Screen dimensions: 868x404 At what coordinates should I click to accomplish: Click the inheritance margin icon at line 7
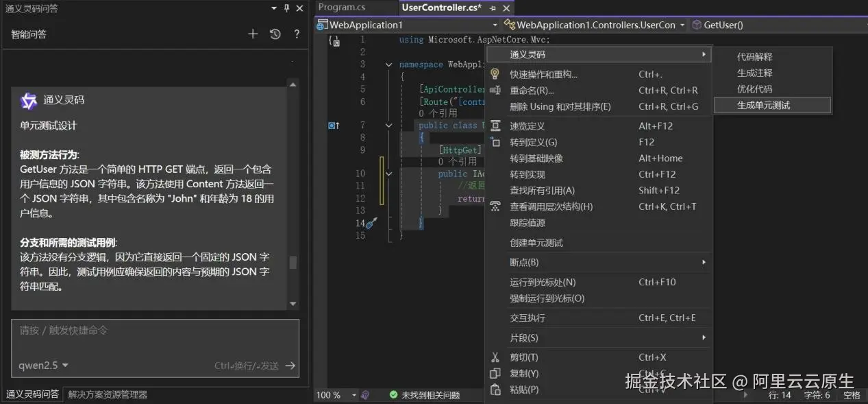pos(334,126)
